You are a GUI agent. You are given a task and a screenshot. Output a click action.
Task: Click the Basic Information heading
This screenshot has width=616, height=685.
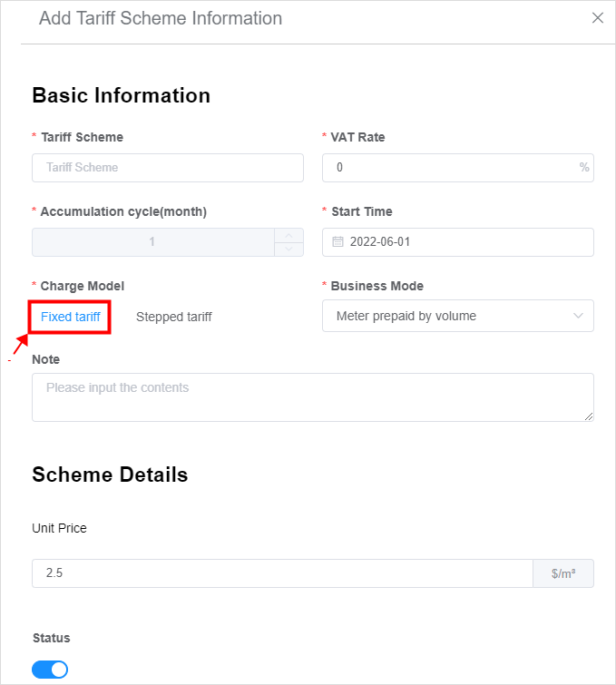click(122, 95)
